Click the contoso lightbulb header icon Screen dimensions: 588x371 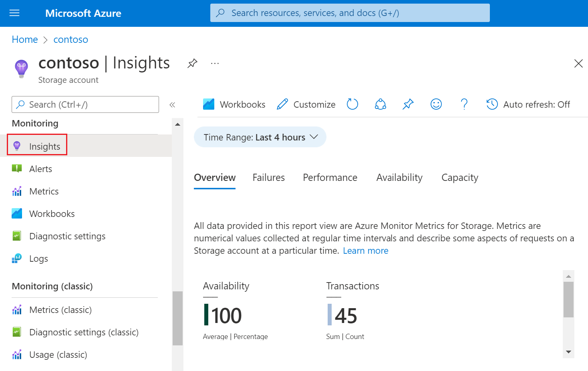[x=21, y=69]
